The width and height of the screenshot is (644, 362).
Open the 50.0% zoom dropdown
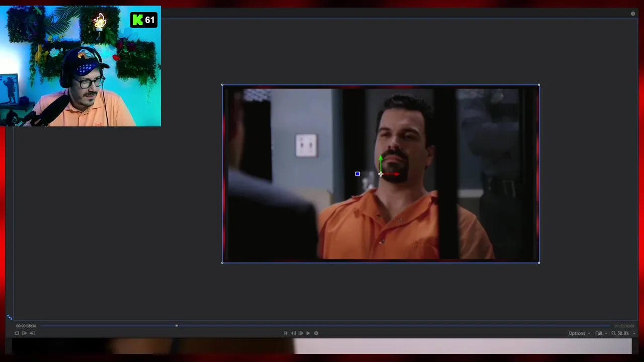tap(625, 333)
